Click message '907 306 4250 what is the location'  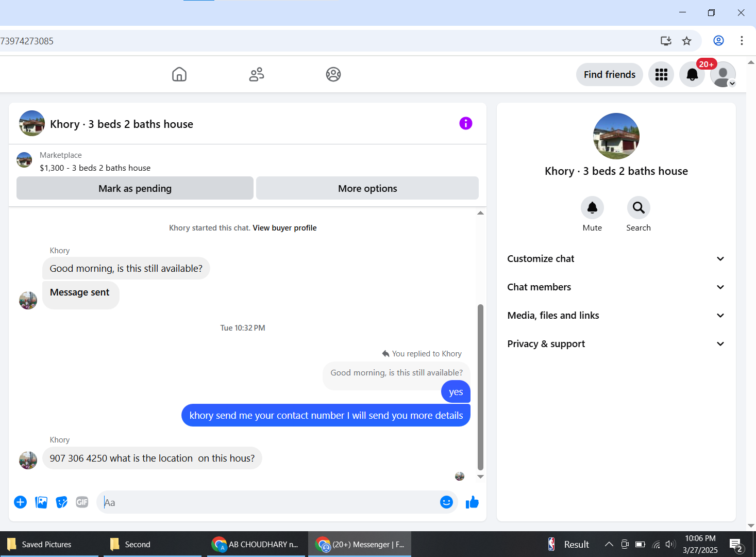point(152,458)
